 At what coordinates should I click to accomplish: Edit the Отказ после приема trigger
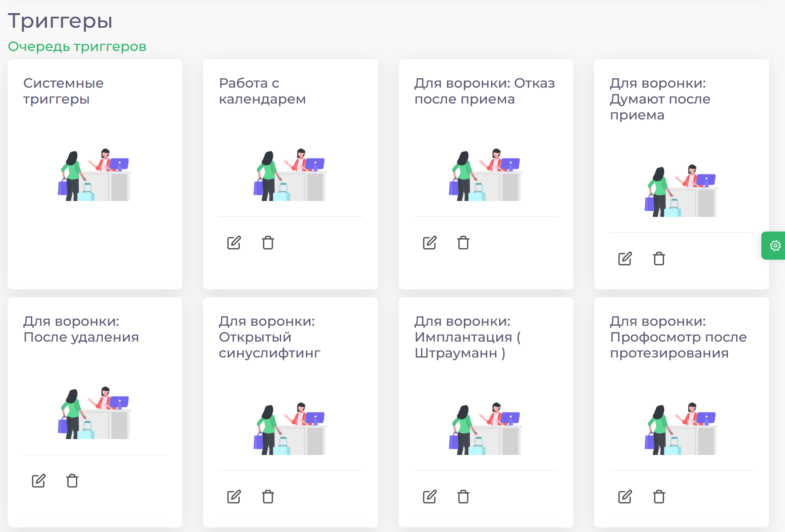pyautogui.click(x=430, y=243)
